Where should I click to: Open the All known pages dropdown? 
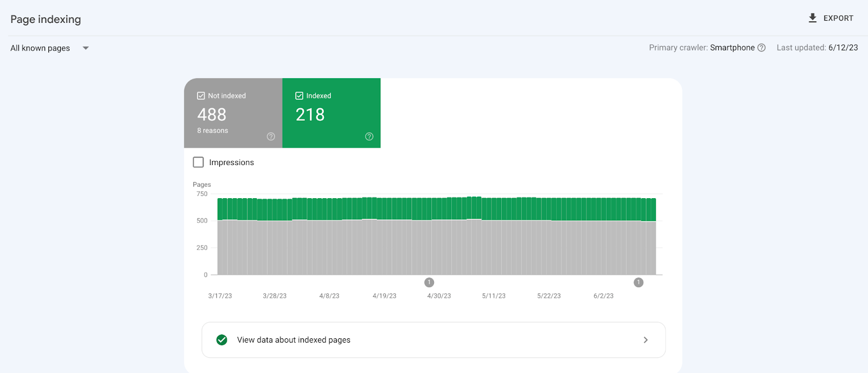[x=41, y=48]
